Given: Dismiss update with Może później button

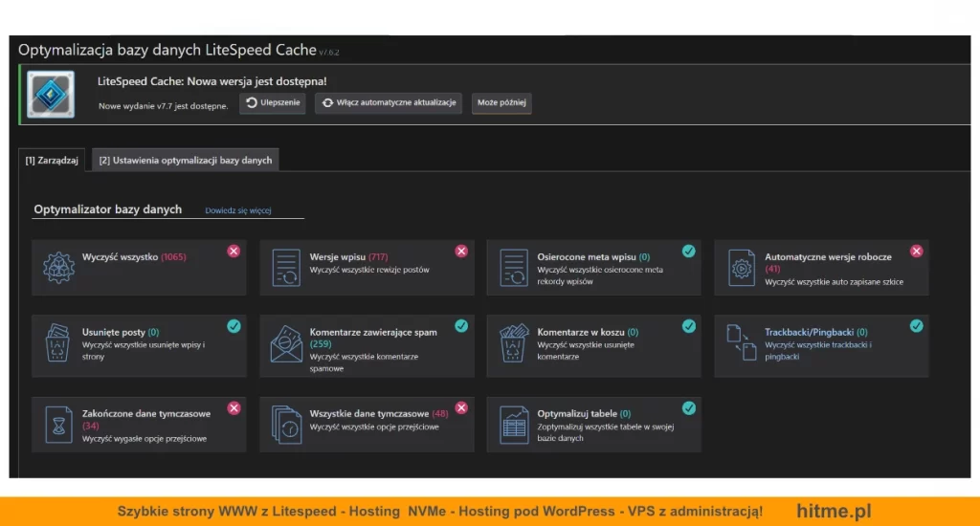Looking at the screenshot, I should (501, 102).
